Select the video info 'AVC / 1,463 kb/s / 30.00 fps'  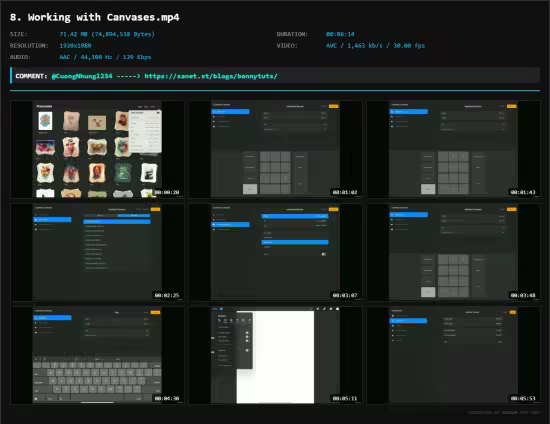(x=375, y=46)
